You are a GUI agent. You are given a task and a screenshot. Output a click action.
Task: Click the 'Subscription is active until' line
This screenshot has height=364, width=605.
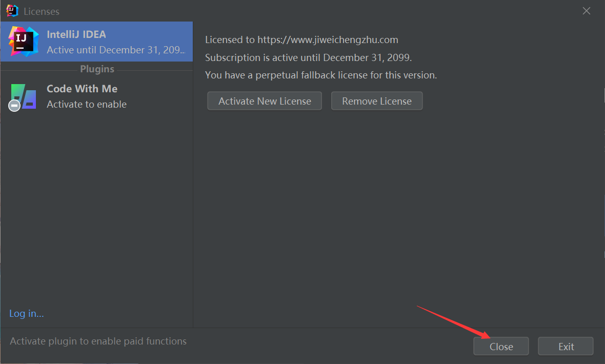pyautogui.click(x=308, y=57)
